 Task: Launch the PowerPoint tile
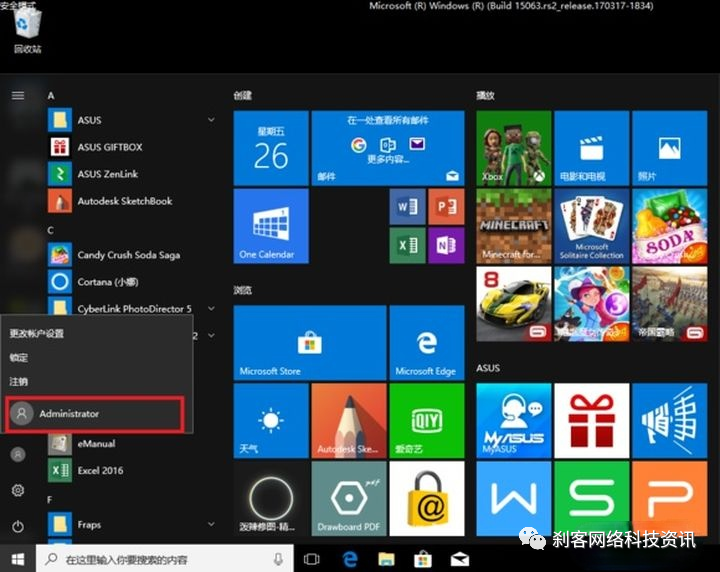click(x=446, y=207)
